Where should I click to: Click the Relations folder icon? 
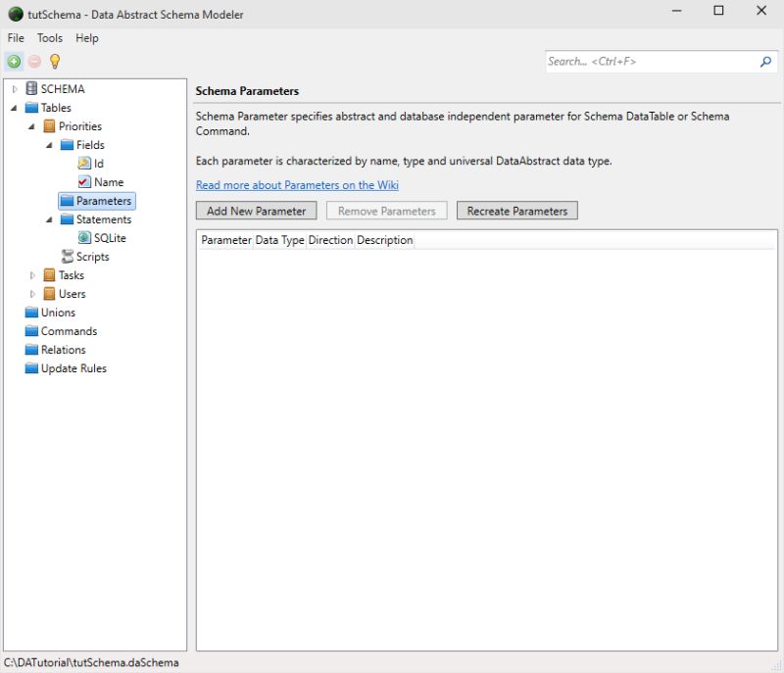tap(31, 350)
